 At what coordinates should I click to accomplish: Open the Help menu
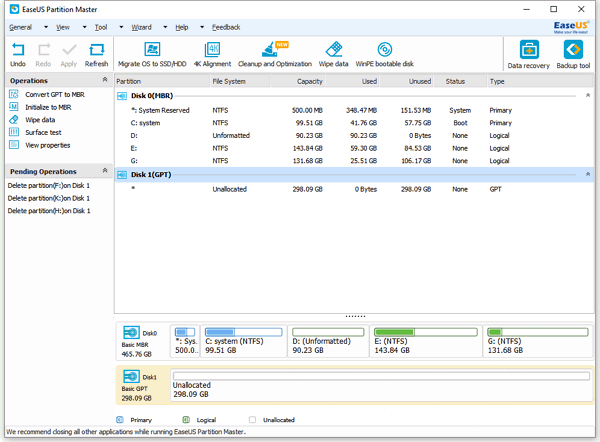click(182, 27)
